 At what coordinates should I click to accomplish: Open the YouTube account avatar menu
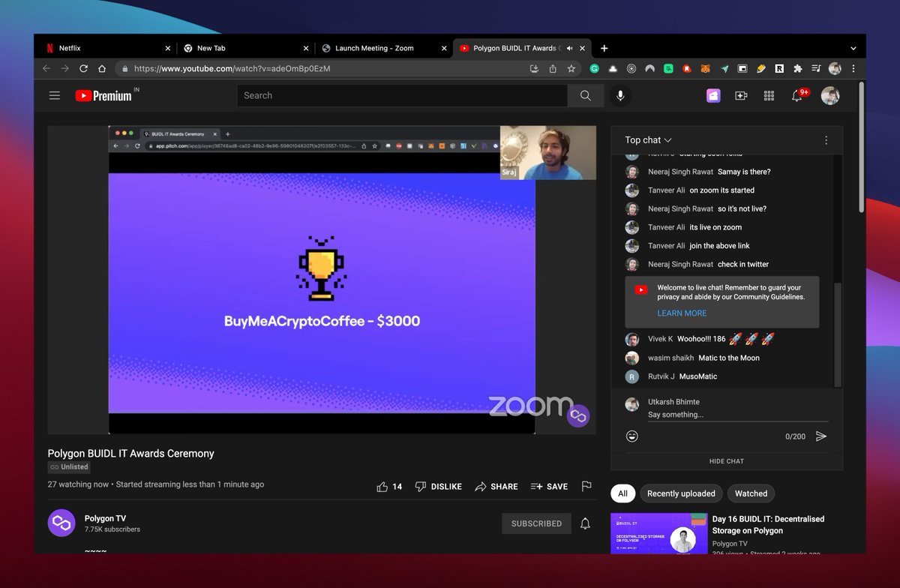830,95
